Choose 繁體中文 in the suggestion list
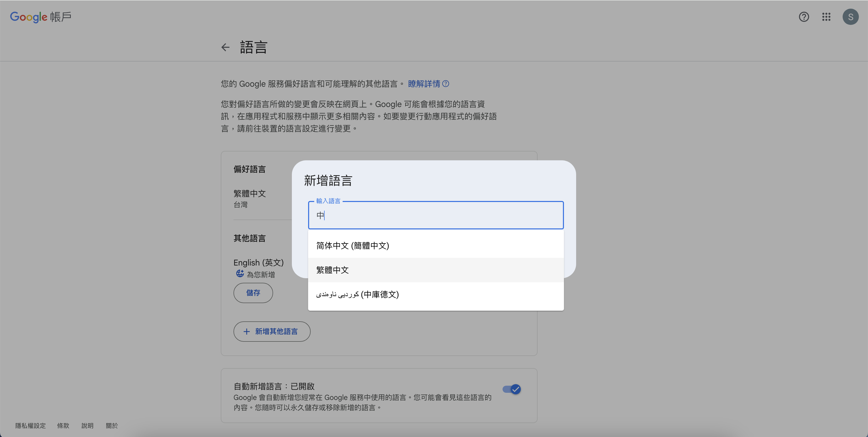Viewport: 868px width, 437px height. (x=332, y=270)
